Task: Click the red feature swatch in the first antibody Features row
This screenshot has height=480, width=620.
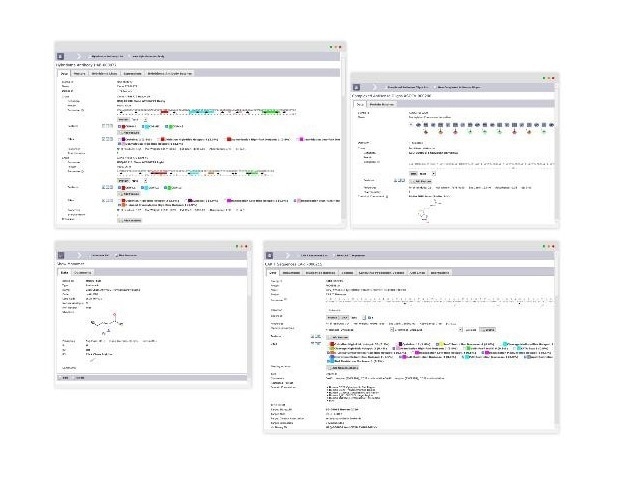Action: click(x=120, y=126)
